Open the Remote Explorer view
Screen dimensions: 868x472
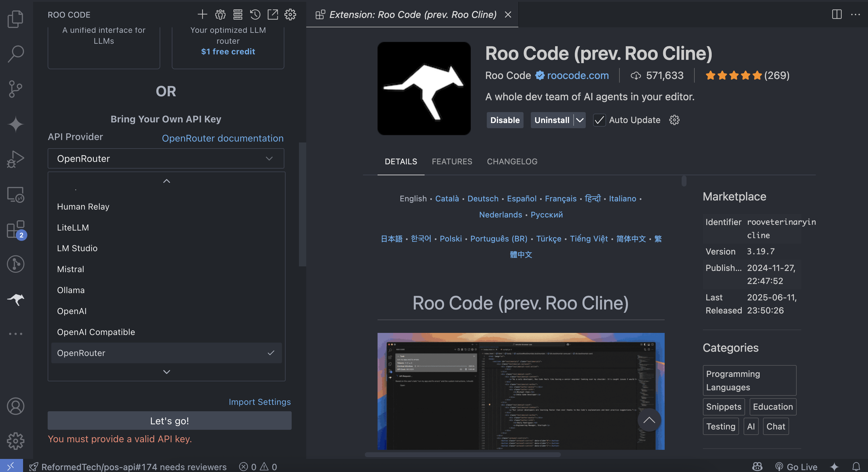pyautogui.click(x=15, y=194)
